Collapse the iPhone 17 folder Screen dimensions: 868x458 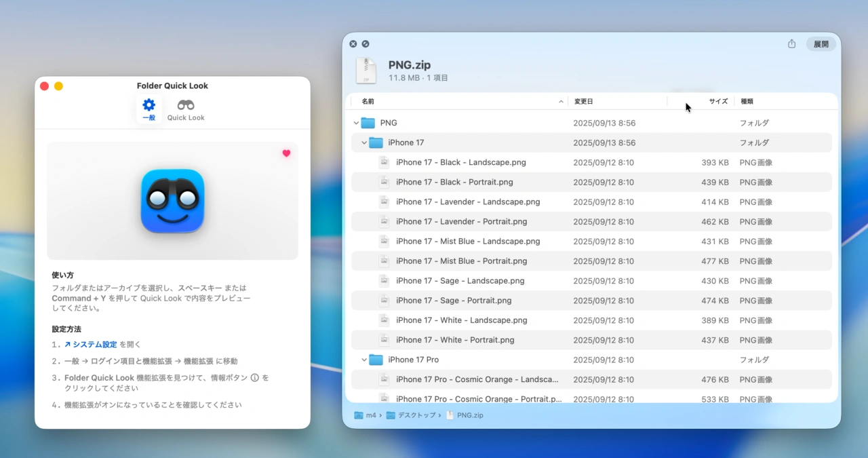tap(364, 142)
